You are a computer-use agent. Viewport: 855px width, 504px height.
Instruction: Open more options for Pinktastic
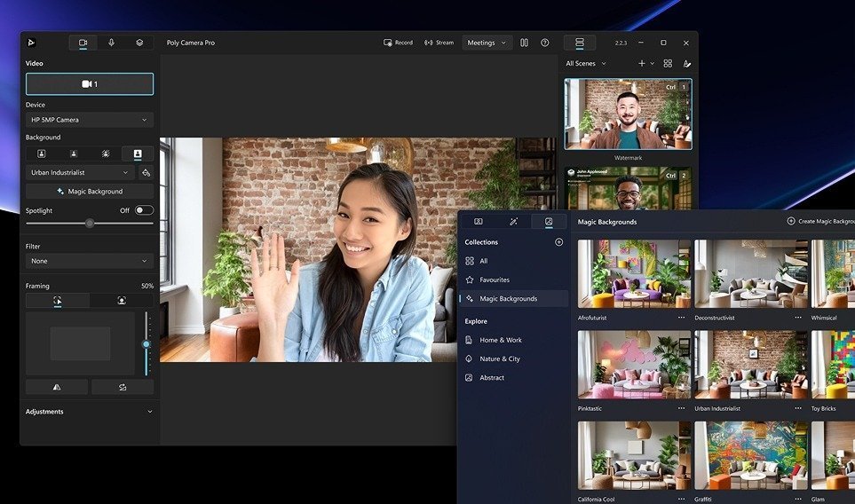pyautogui.click(x=681, y=409)
